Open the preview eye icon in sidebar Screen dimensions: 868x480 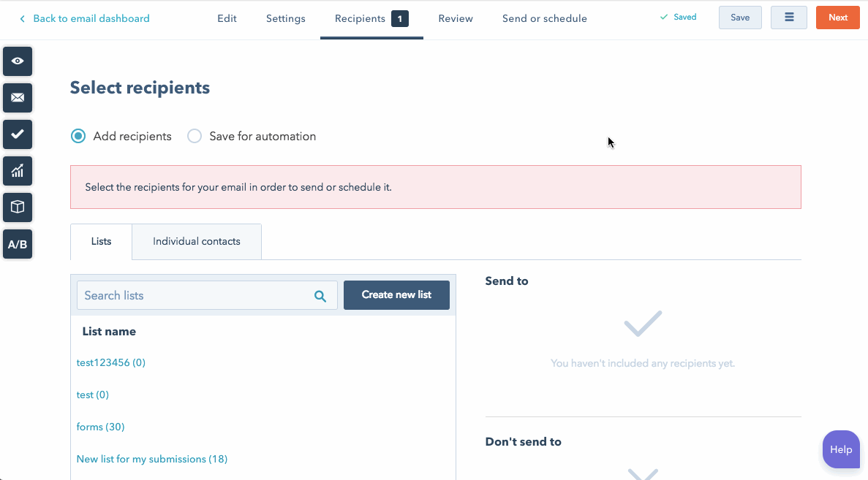[x=18, y=61]
